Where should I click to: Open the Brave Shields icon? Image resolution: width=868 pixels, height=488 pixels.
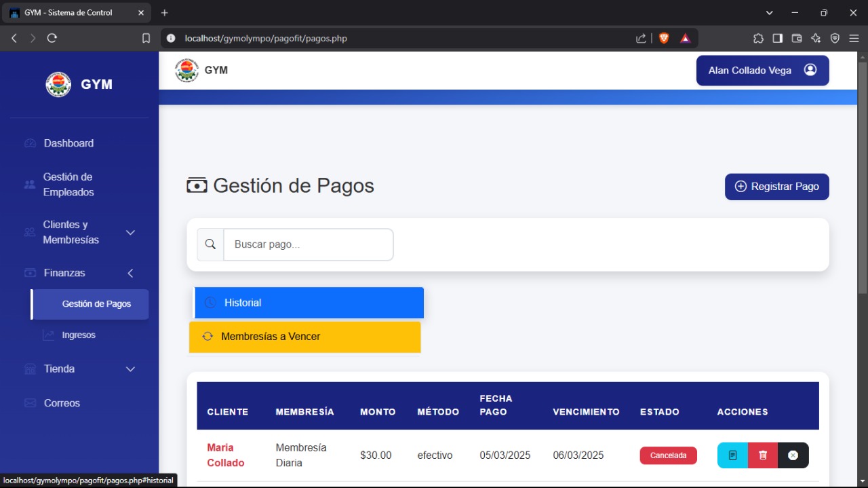point(664,39)
